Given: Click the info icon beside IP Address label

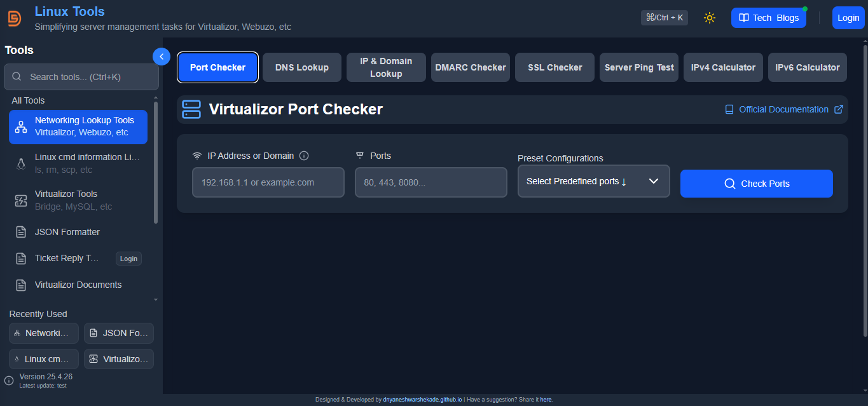Looking at the screenshot, I should [x=304, y=156].
